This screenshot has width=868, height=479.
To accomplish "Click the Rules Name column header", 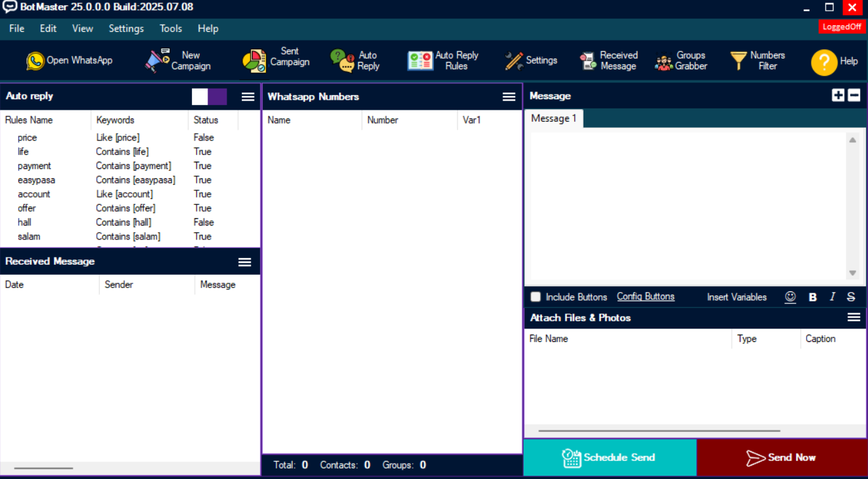I will 46,120.
